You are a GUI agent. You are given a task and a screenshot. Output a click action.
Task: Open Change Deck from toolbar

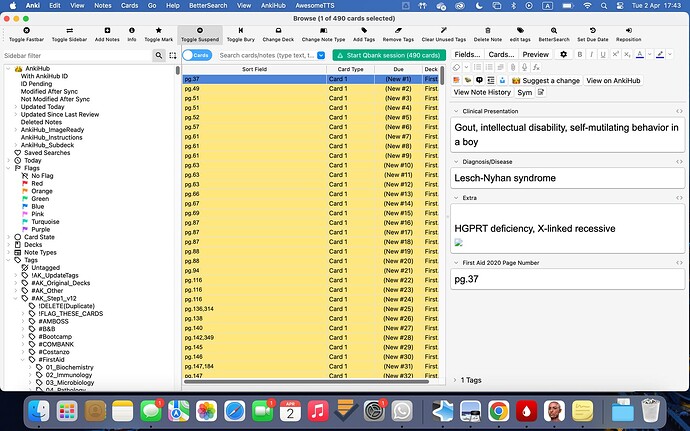click(278, 30)
